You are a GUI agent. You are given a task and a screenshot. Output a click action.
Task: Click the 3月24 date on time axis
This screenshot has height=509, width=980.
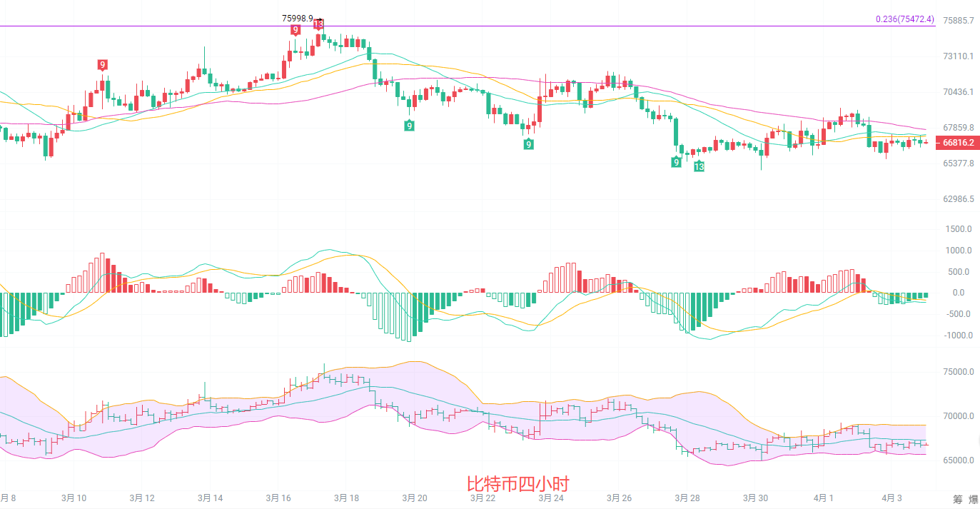(x=550, y=498)
